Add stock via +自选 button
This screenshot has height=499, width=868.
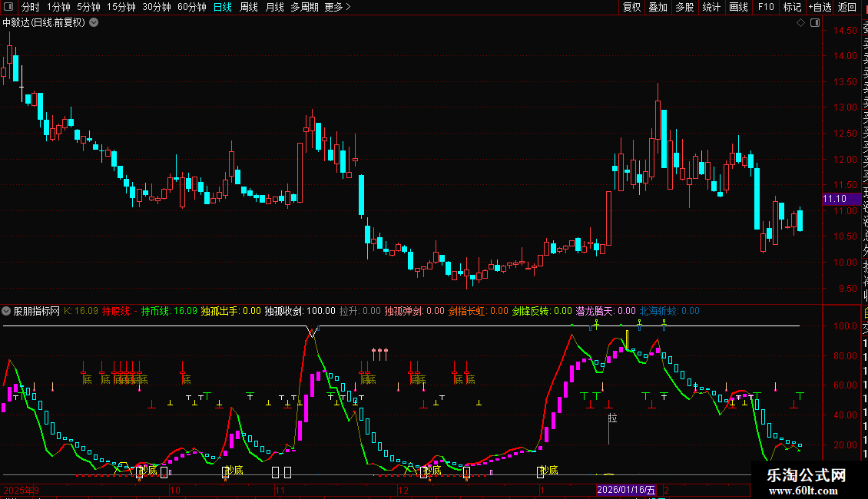pyautogui.click(x=819, y=7)
